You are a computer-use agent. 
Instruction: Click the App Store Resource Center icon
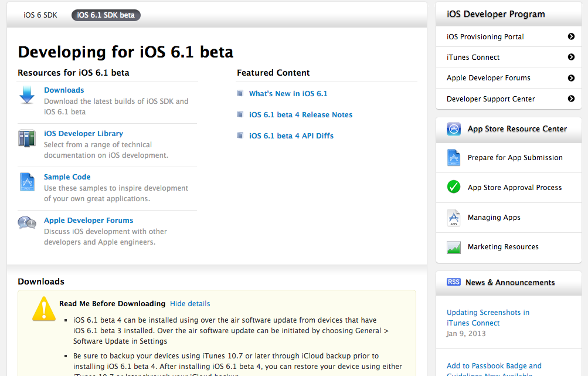click(454, 129)
